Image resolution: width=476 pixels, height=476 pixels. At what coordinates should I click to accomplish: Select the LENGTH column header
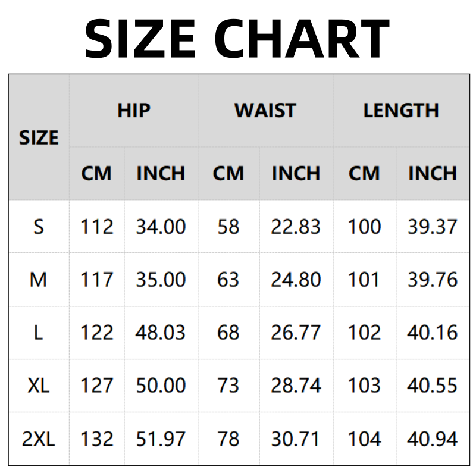(x=401, y=111)
